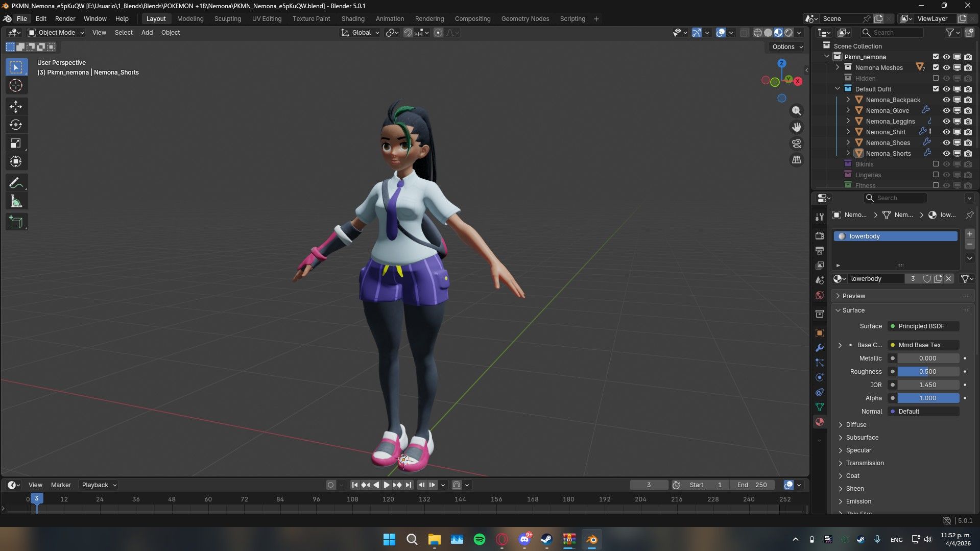Screen dimensions: 980x551
Task: Open File Explorer from the taskbar
Action: (x=435, y=539)
